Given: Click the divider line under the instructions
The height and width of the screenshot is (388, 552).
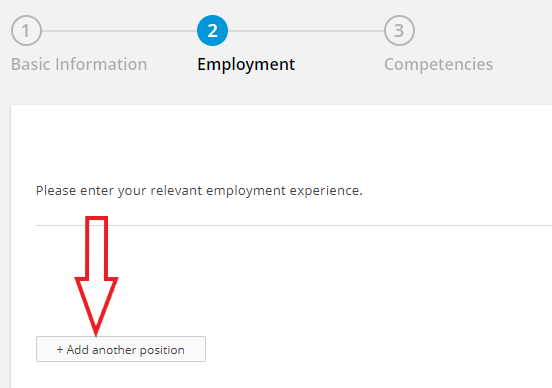Looking at the screenshot, I should (294, 225).
